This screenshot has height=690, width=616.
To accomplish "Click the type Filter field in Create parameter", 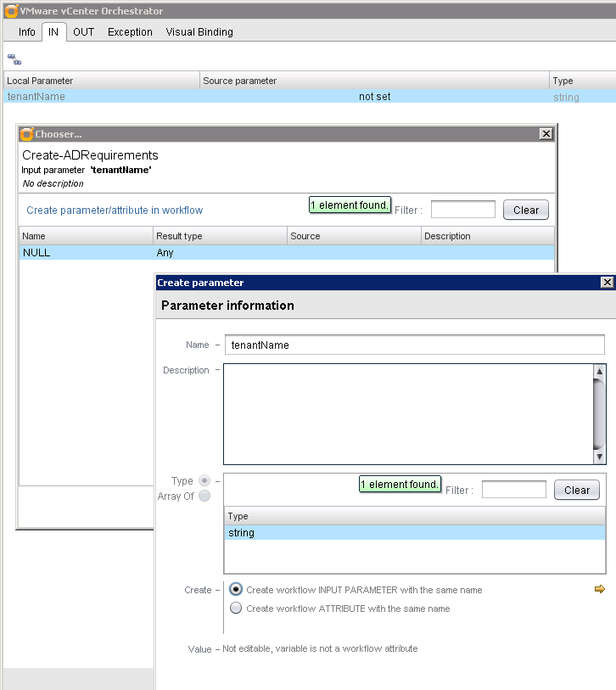I will click(x=513, y=490).
